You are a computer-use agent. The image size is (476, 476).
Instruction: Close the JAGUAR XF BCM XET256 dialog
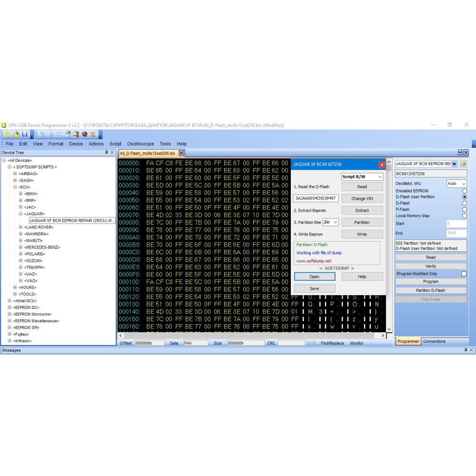click(x=382, y=165)
